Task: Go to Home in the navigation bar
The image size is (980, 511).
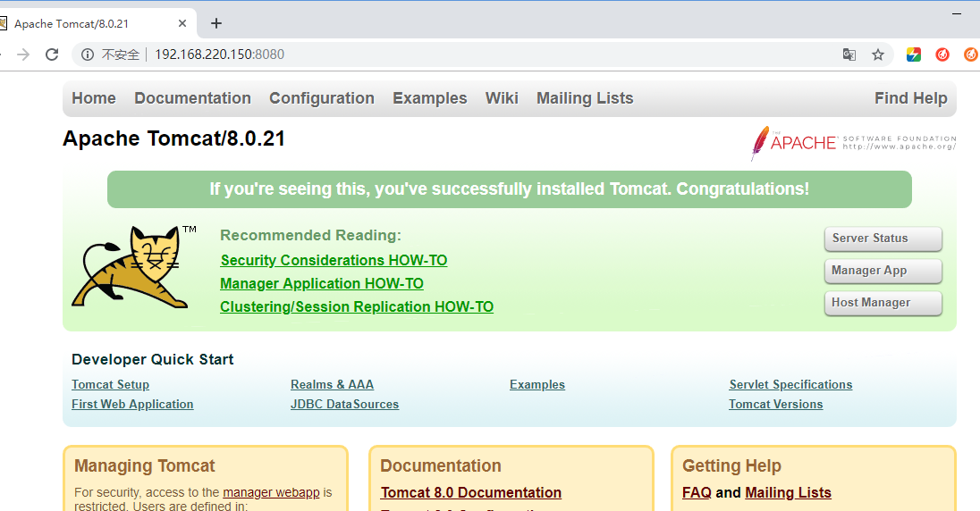Action: [94, 98]
